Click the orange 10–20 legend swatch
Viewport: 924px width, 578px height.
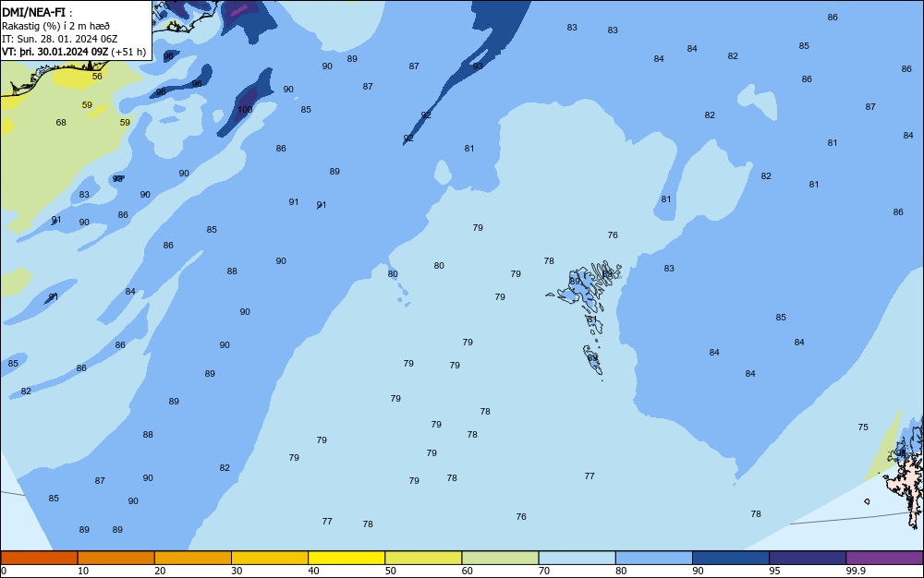coord(116,558)
